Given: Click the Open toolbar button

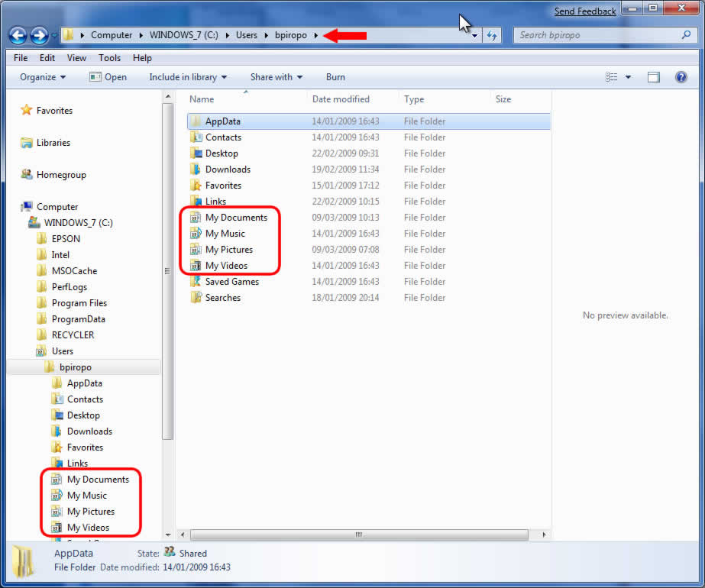Looking at the screenshot, I should [x=108, y=77].
